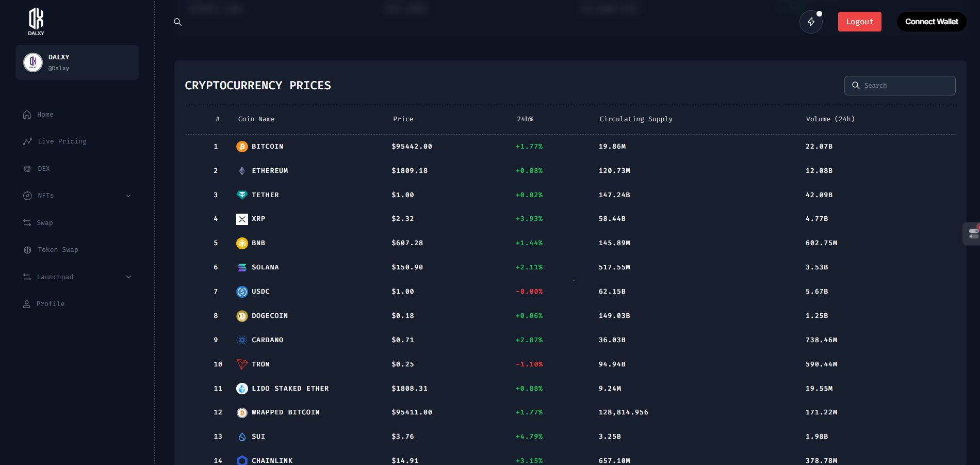Click the 24h% column header
Viewport: 980px width, 465px height.
[x=525, y=119]
